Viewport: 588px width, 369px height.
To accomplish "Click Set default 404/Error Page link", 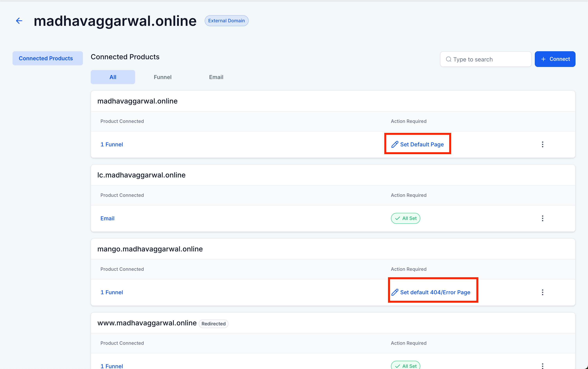I will [x=435, y=292].
